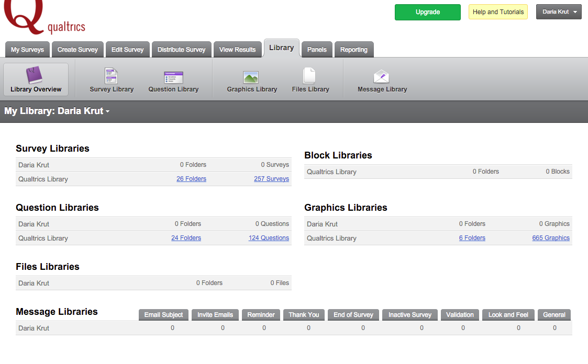Viewport: 588px width, 364px height.
Task: Select the Validation message category
Action: click(460, 315)
